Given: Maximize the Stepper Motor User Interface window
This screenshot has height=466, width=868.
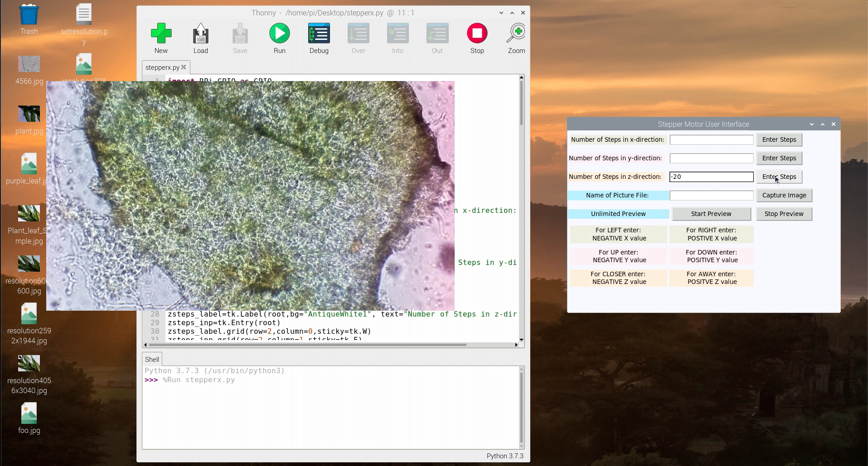Looking at the screenshot, I should click(x=823, y=124).
